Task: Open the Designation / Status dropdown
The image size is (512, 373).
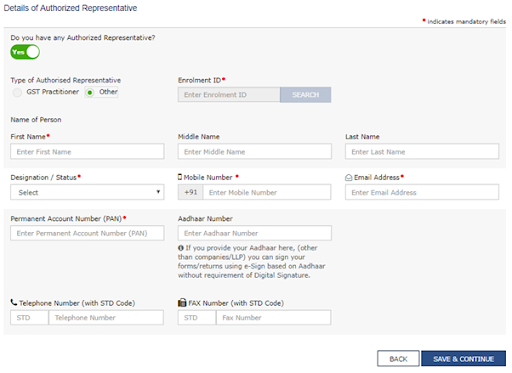Action: pos(87,192)
